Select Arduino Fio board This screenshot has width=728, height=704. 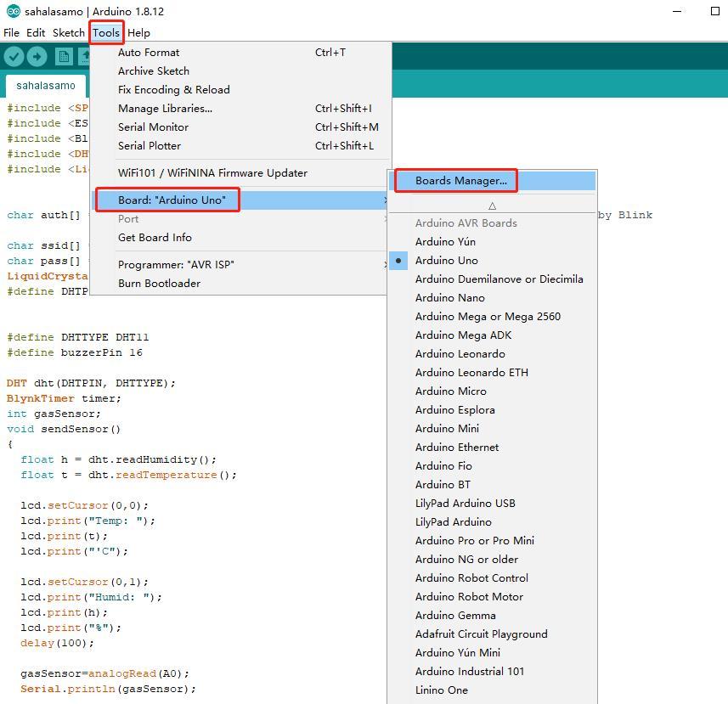click(492, 466)
